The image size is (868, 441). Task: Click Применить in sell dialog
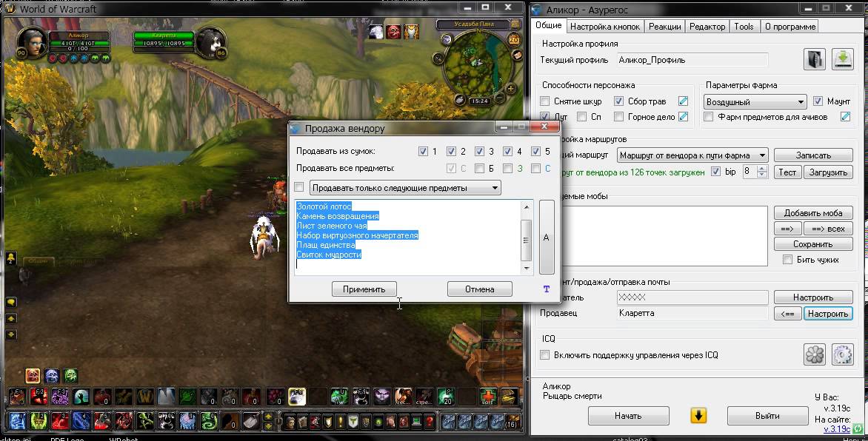point(364,289)
